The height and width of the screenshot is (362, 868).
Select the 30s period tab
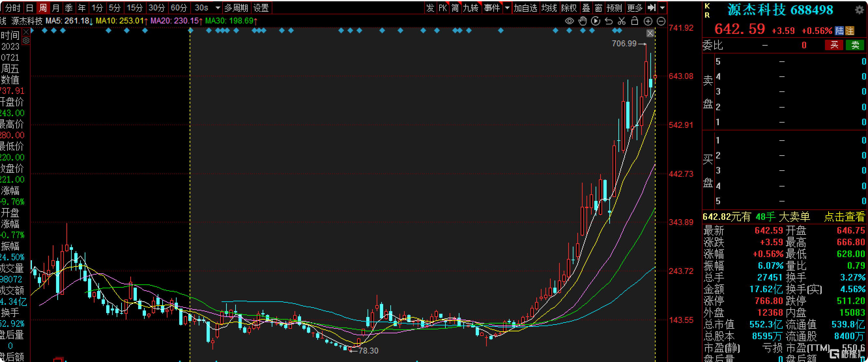[201, 8]
